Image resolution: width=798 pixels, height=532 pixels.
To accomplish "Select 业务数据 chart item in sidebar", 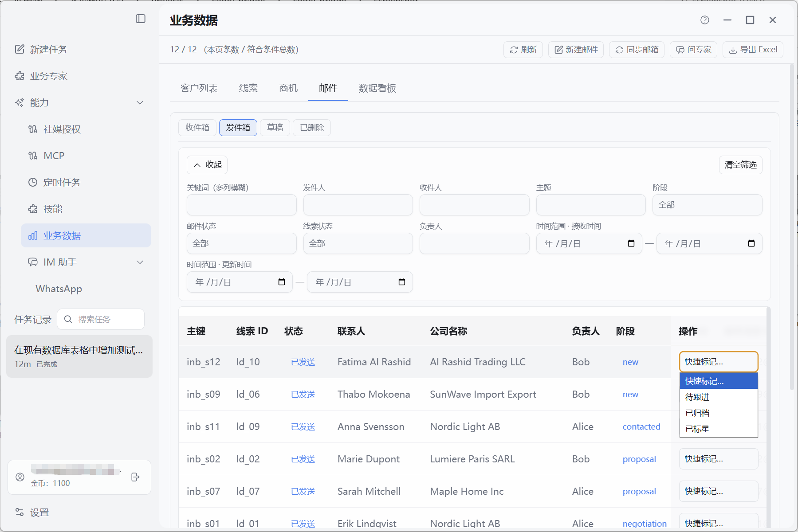I will 86,235.
